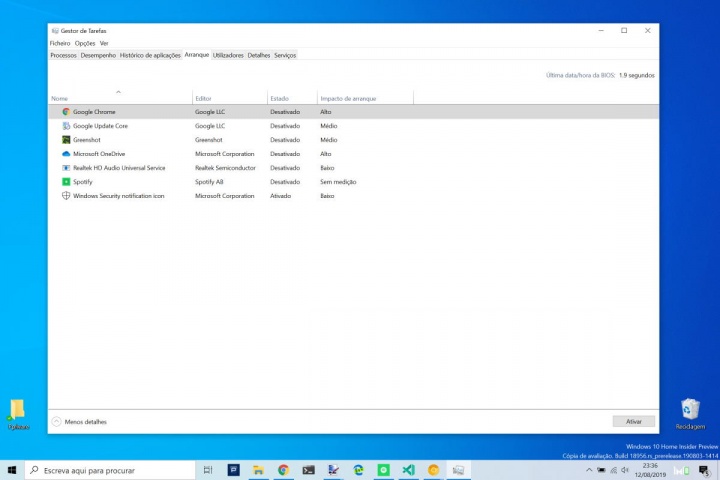
Task: Sort by the Editor column header
Action: point(230,98)
